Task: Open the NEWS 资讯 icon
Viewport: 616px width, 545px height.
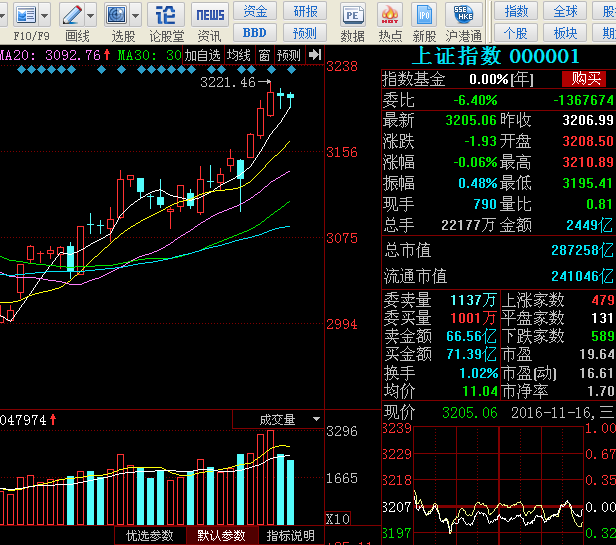Action: coord(210,15)
